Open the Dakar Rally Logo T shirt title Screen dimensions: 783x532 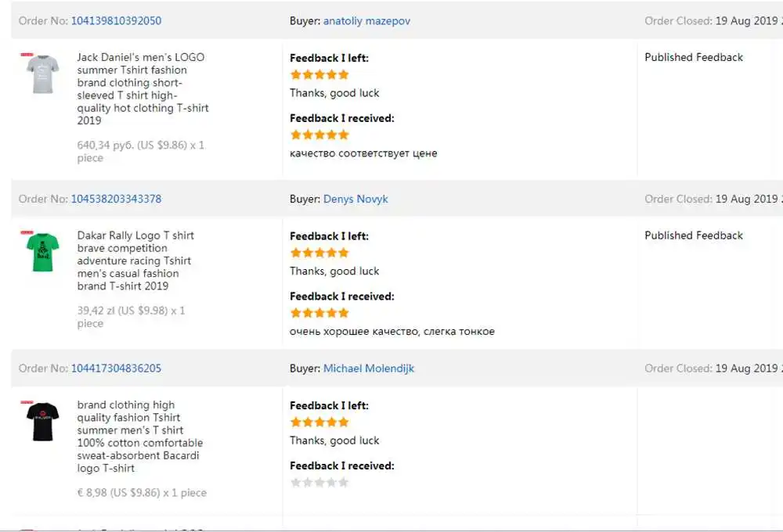pyautogui.click(x=135, y=261)
